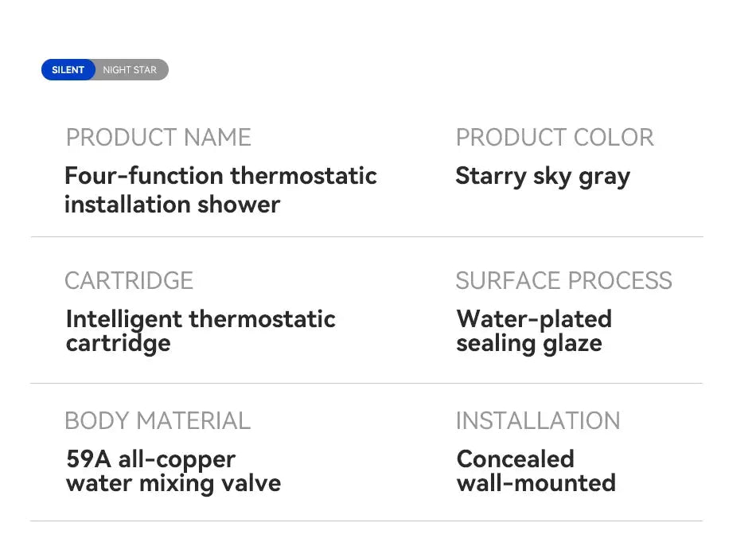Image resolution: width=756 pixels, height=550 pixels.
Task: Click the 59A all-copper water mixing valve text
Action: pos(173,470)
